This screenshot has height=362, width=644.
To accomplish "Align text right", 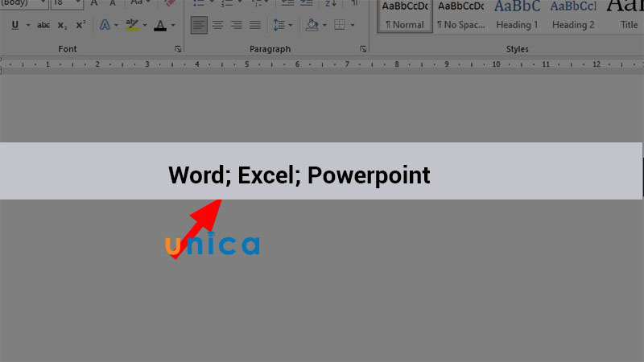I will point(236,25).
